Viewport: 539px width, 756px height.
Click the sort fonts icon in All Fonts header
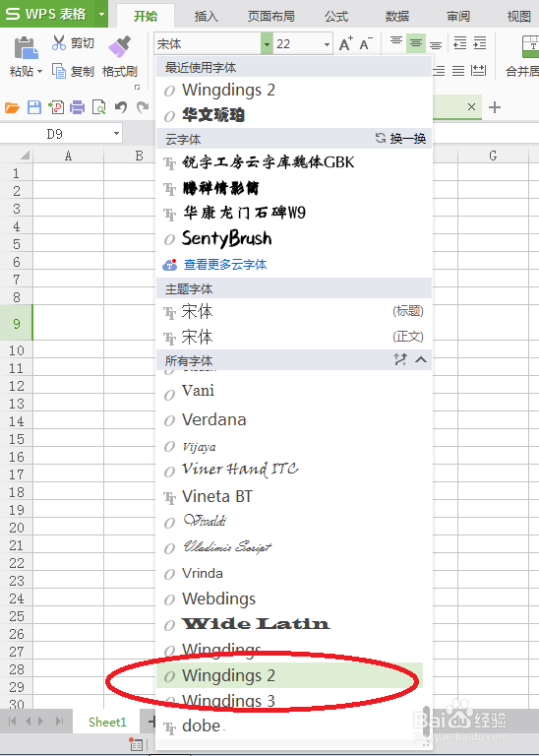(x=399, y=359)
